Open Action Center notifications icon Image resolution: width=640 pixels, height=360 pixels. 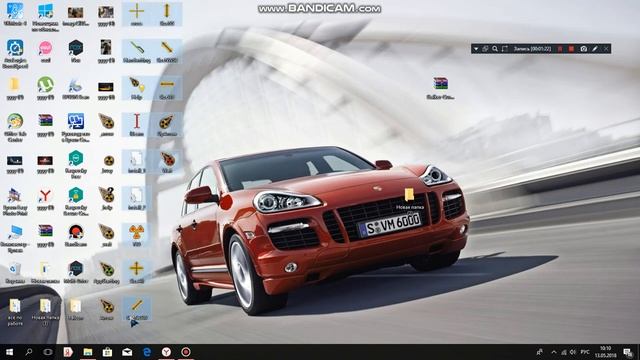coord(628,352)
